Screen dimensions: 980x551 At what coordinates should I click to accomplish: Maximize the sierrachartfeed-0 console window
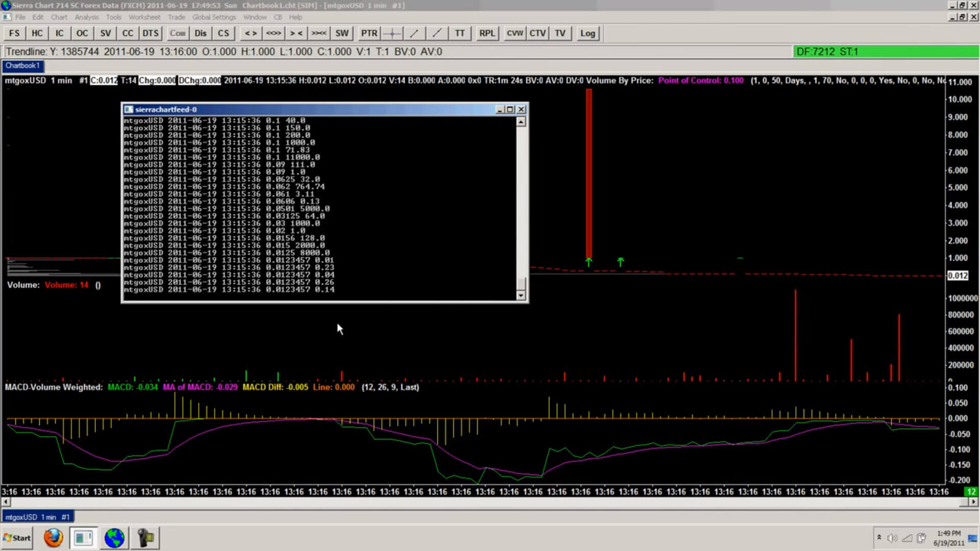coord(510,109)
